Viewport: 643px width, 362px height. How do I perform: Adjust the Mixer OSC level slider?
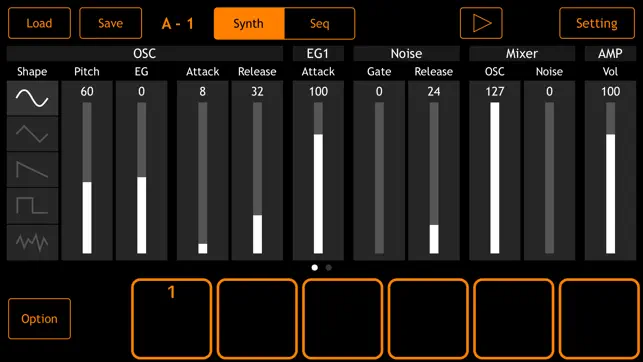pos(495,178)
